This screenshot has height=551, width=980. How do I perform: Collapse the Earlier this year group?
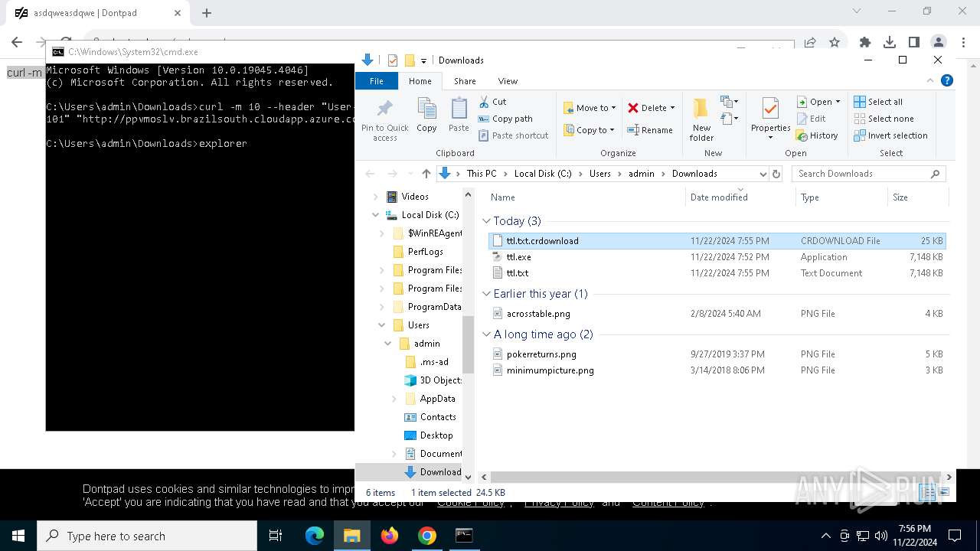click(x=486, y=294)
